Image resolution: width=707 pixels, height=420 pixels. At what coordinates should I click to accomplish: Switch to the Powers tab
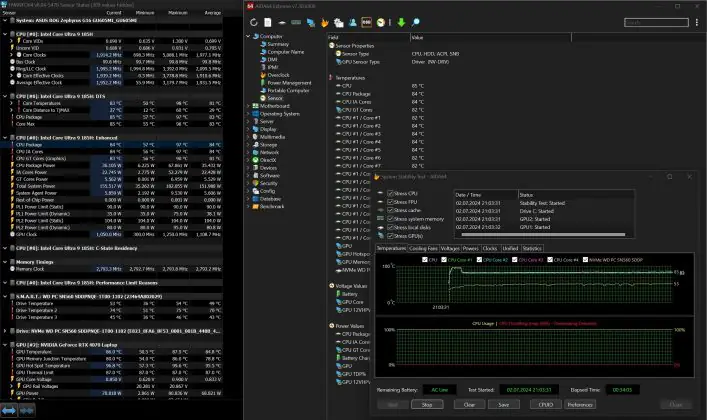(x=470, y=249)
